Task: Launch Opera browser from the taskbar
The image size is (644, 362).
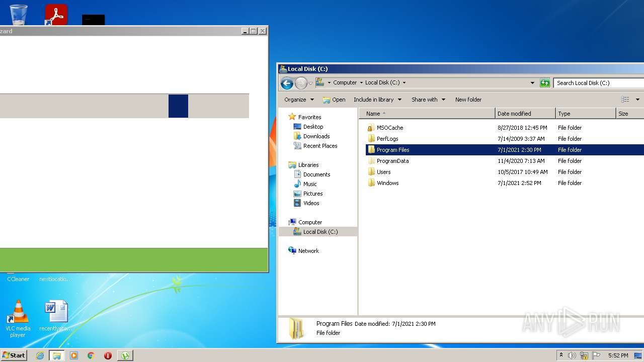Action: click(x=108, y=355)
